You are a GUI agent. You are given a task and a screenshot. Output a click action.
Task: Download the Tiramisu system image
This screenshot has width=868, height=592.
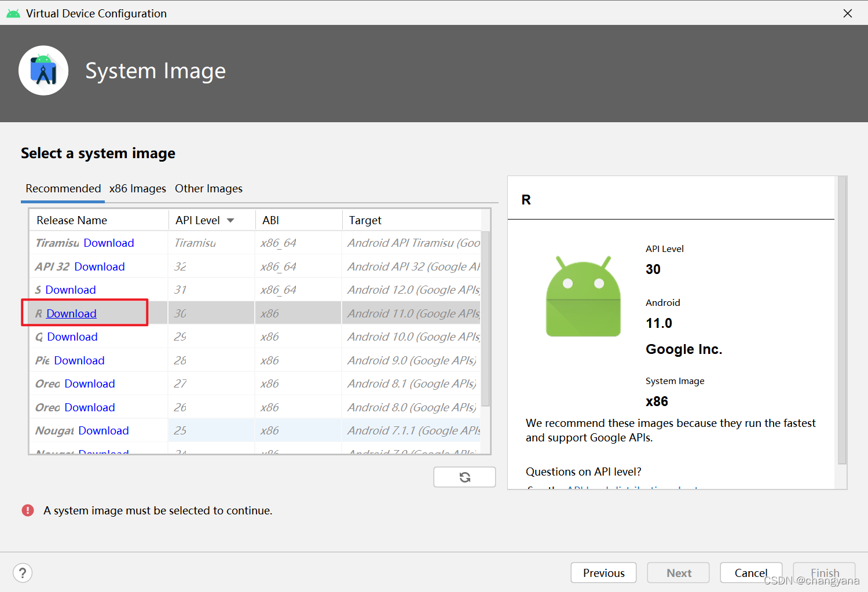click(109, 243)
